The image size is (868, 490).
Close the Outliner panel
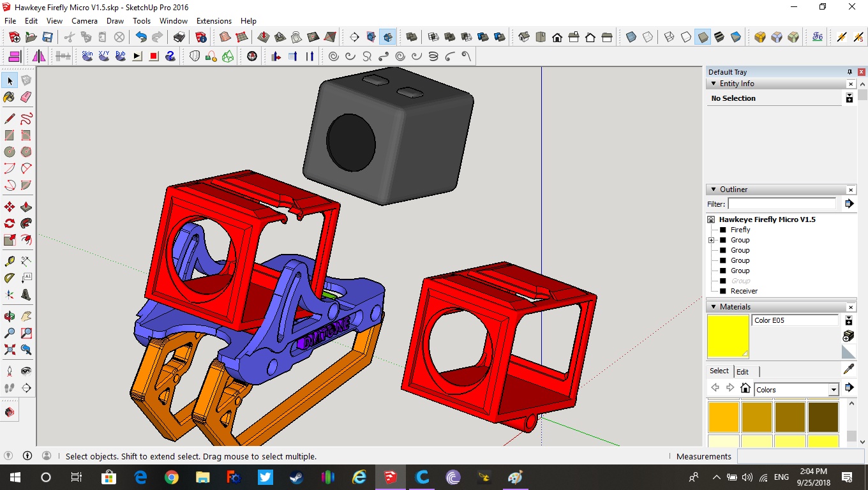coord(851,189)
